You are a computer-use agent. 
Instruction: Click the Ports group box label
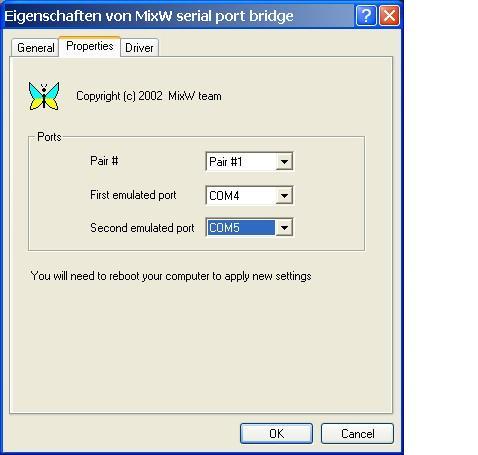pyautogui.click(x=49, y=137)
